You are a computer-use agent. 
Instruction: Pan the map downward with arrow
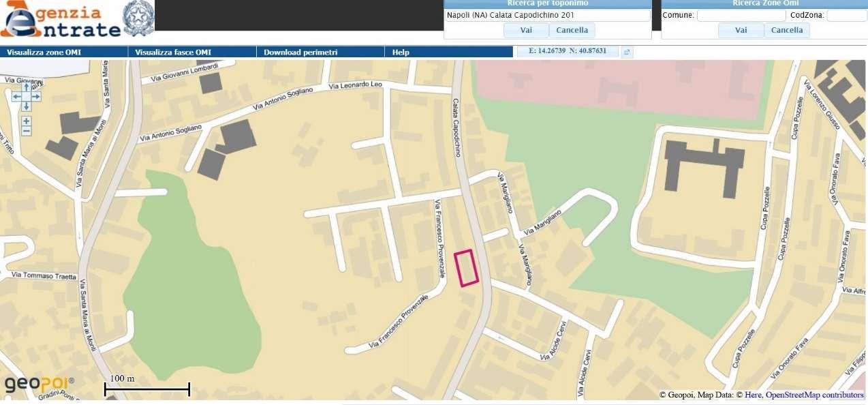click(26, 106)
